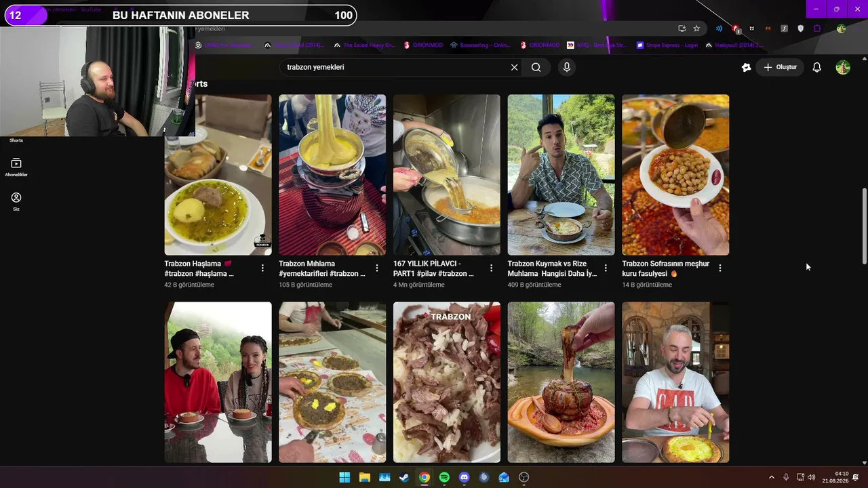Click the 'Trabzon Mıhlama #yemektarifleri' title

(322, 268)
